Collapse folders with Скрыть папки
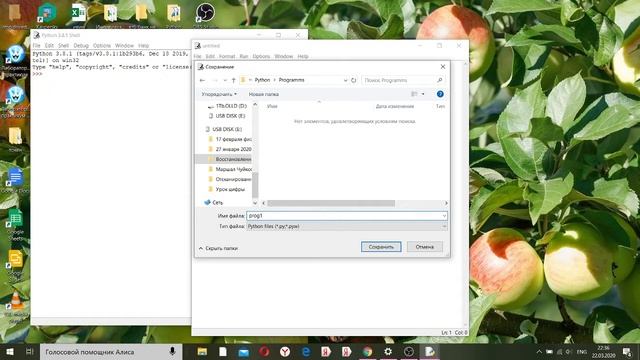Image resolution: width=640 pixels, height=360 pixels. (218, 248)
